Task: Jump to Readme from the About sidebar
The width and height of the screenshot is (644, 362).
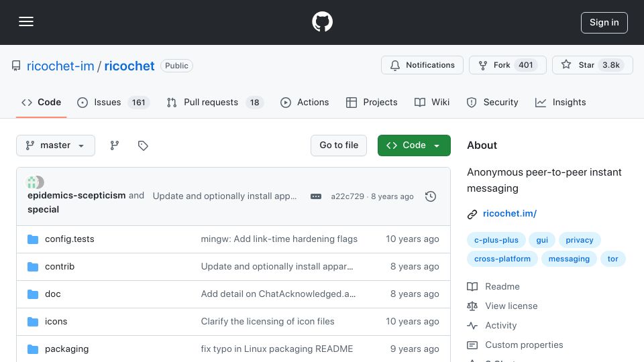Action: [493, 286]
